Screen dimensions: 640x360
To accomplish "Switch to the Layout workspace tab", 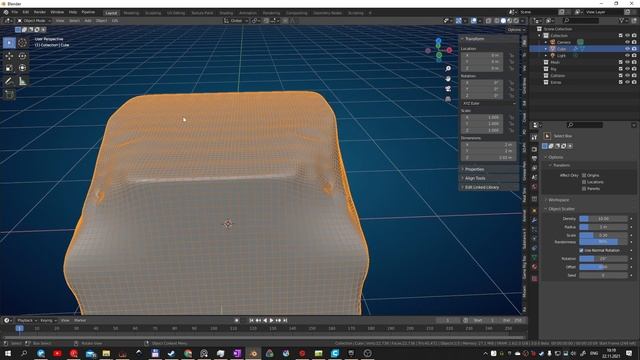I will coord(111,13).
